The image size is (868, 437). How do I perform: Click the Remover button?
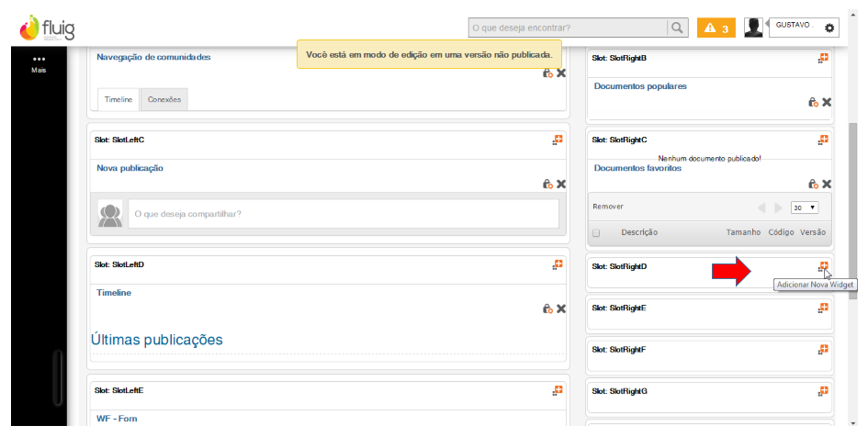(608, 207)
